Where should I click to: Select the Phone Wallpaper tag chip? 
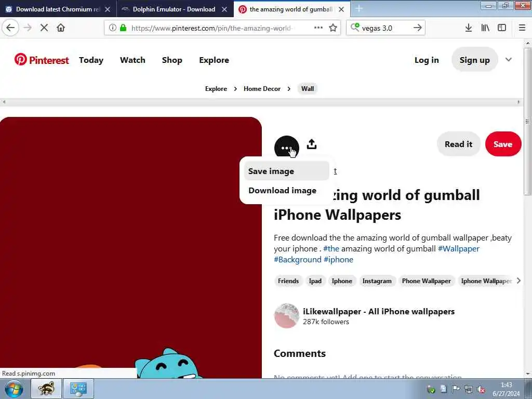pos(426,281)
